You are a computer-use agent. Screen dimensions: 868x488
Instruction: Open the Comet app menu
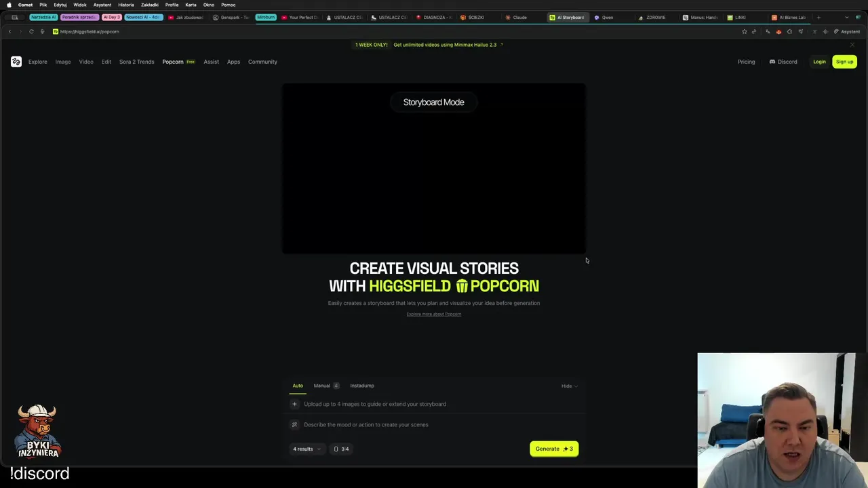(x=25, y=5)
